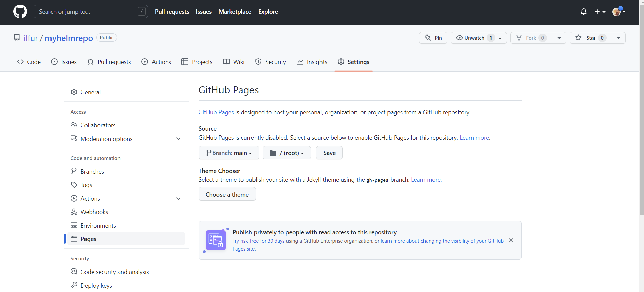Image resolution: width=644 pixels, height=292 pixels.
Task: Click the star icon in Star button
Action: pyautogui.click(x=578, y=38)
